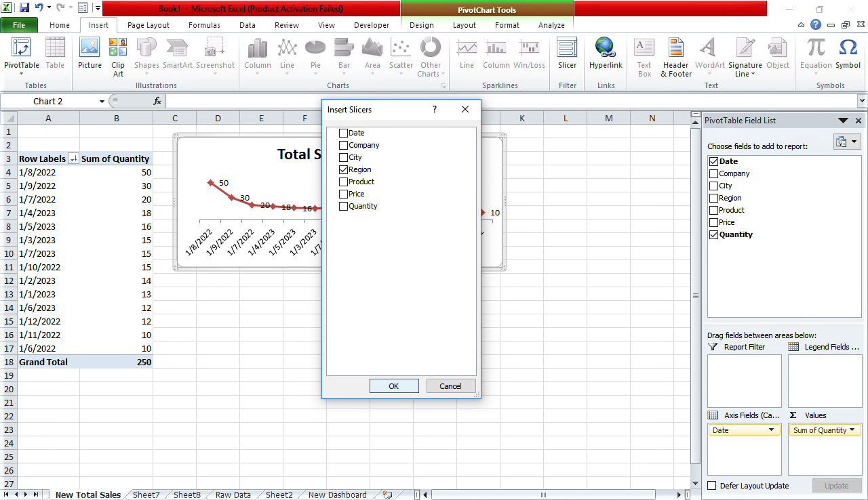The height and width of the screenshot is (500, 868).
Task: Open the Sheet7 worksheet tab
Action: 146,495
